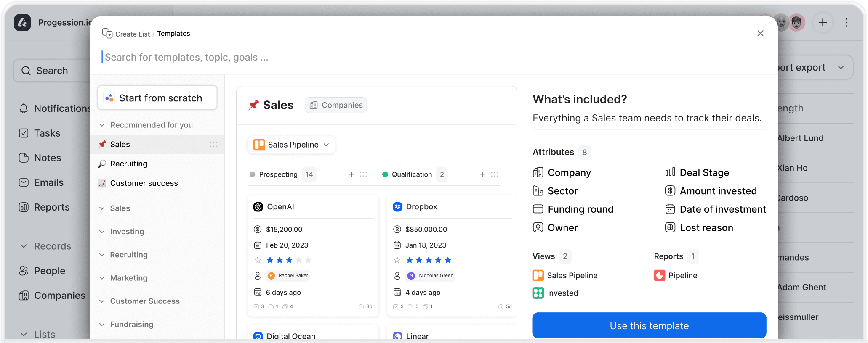Viewport: 868px width, 343px height.
Task: Collapse the Records section
Action: (24, 246)
